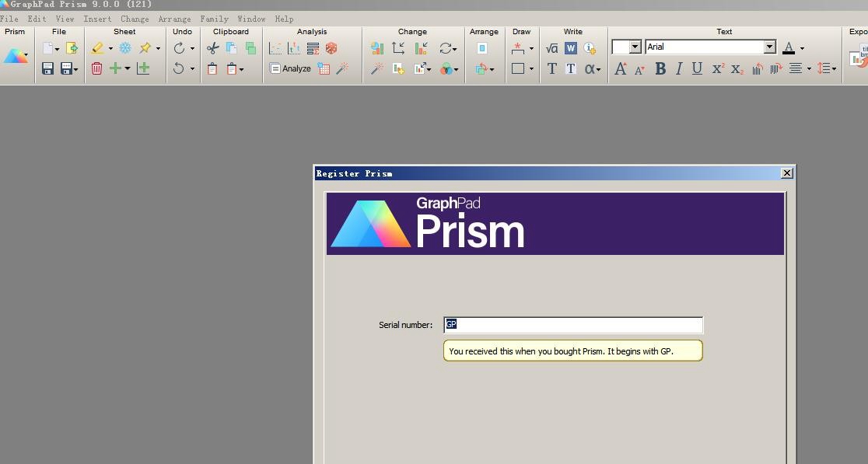The height and width of the screenshot is (464, 868).
Task: Paste using the clipboard icon
Action: pyautogui.click(x=212, y=68)
